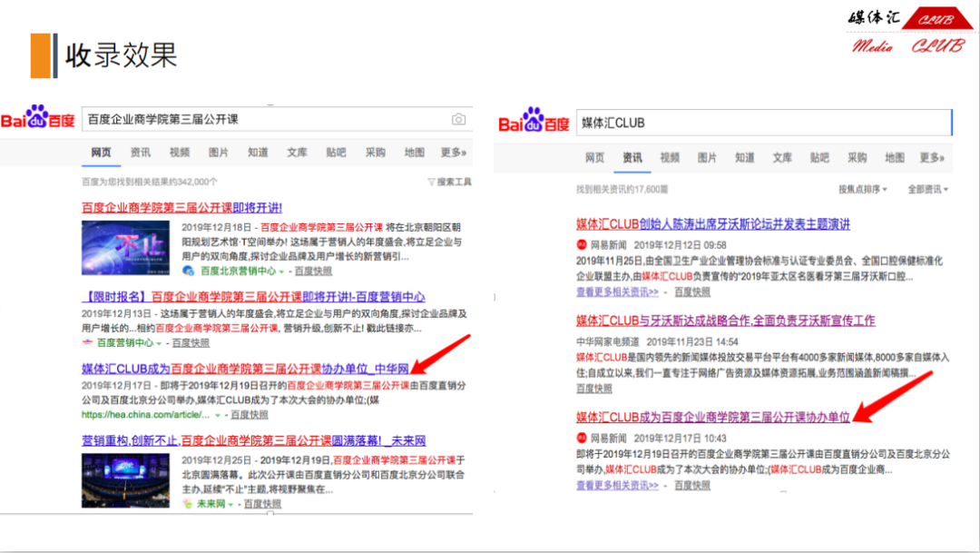980x553 pixels.
Task: Click 网易新闻 icon dated 2019年12月17日
Action: [582, 438]
